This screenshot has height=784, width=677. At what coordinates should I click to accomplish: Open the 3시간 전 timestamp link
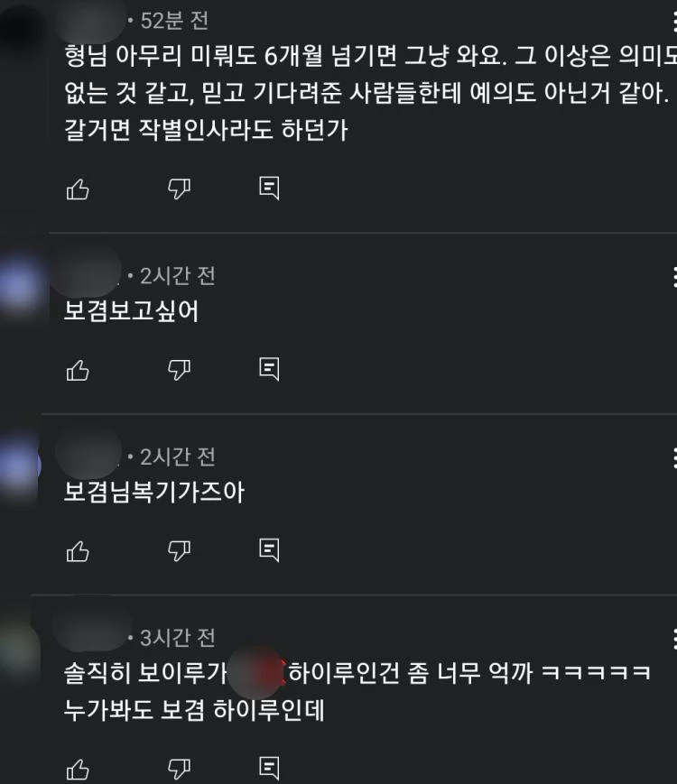178,638
